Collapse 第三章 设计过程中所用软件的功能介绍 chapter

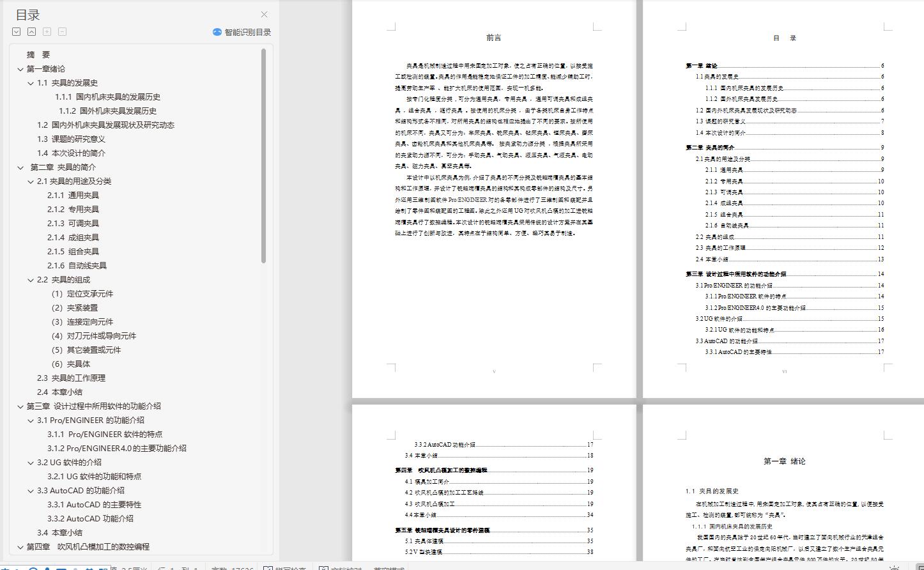click(20, 406)
